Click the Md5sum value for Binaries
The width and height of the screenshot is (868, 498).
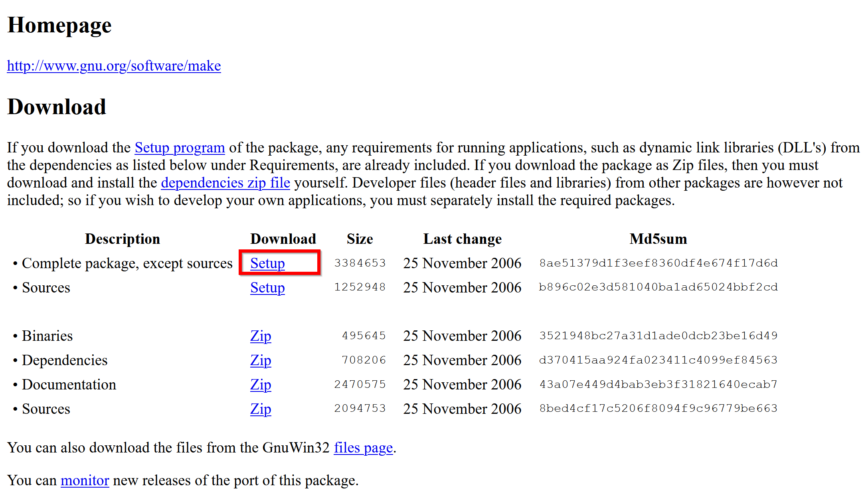point(658,336)
